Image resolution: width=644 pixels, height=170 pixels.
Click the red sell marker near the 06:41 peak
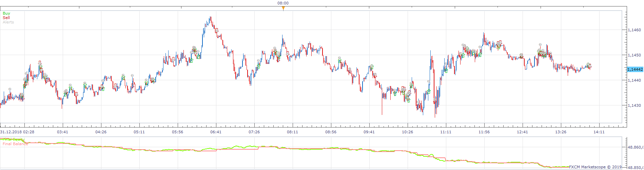pos(217,30)
